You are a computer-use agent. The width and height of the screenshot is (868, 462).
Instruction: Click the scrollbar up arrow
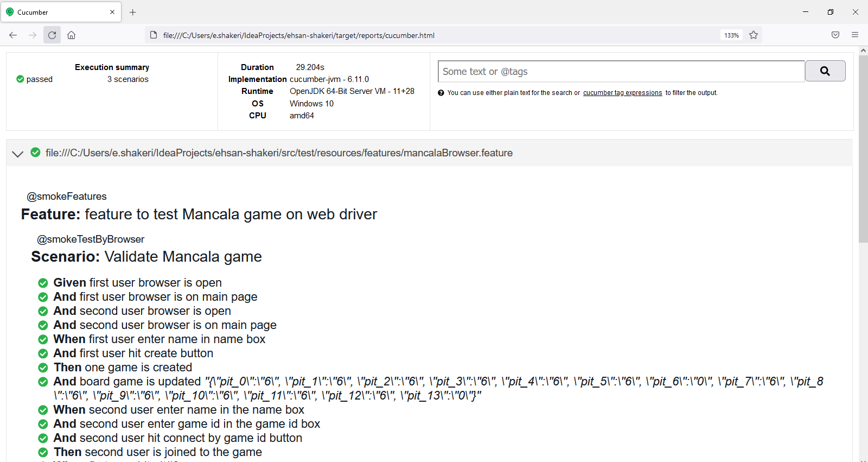click(x=863, y=50)
